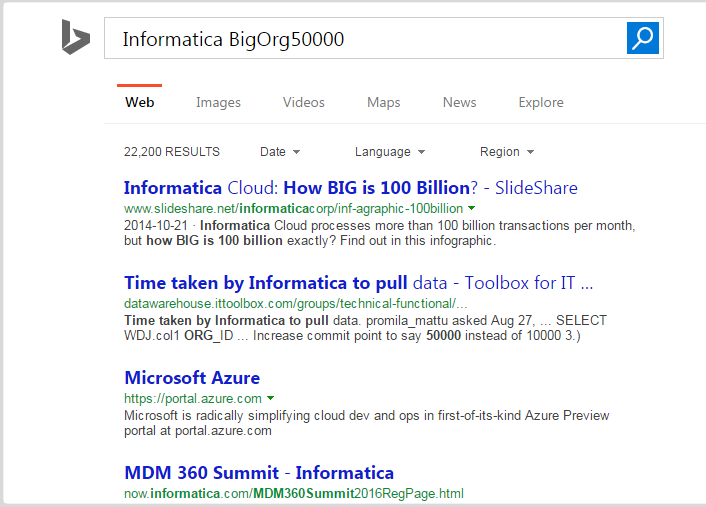Select the Web tab

point(139,102)
